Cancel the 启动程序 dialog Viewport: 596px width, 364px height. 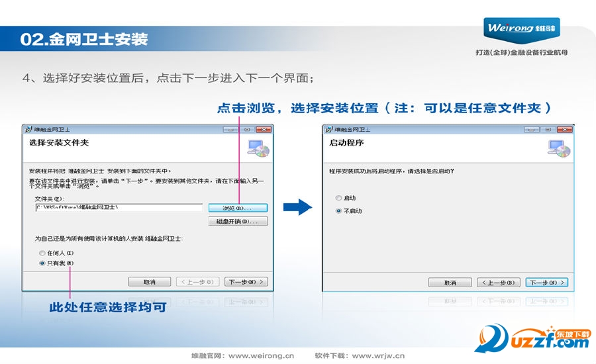click(450, 283)
